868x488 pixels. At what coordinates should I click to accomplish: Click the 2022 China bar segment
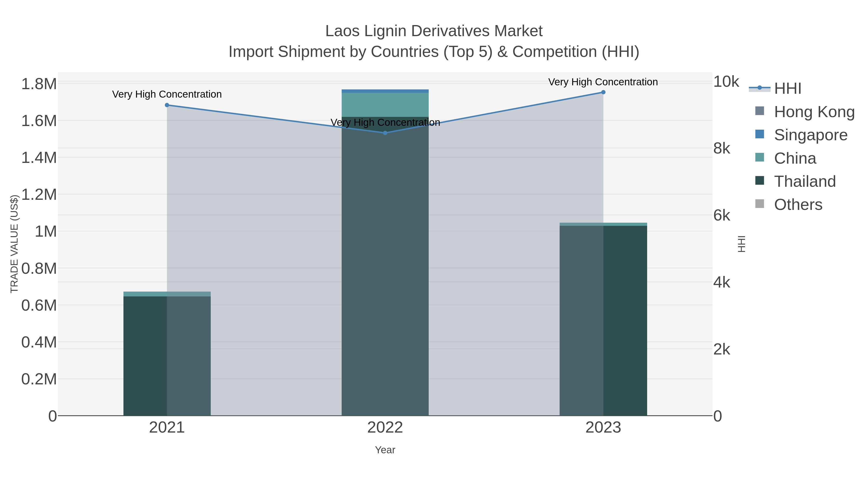pyautogui.click(x=385, y=105)
